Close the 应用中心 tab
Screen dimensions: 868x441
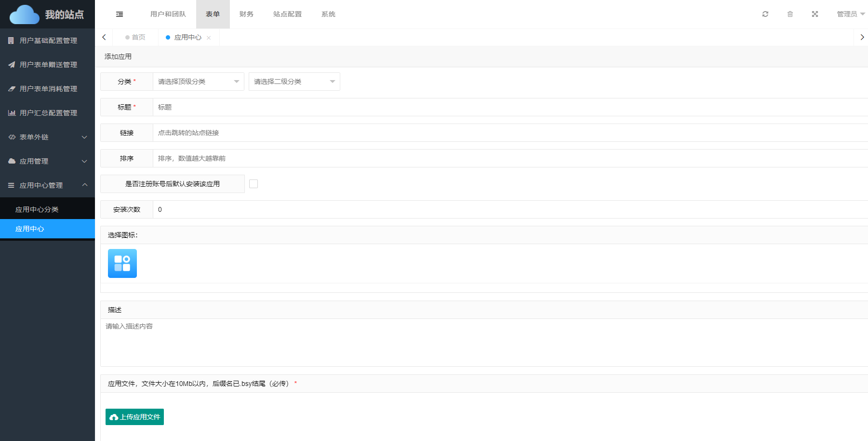coord(209,38)
